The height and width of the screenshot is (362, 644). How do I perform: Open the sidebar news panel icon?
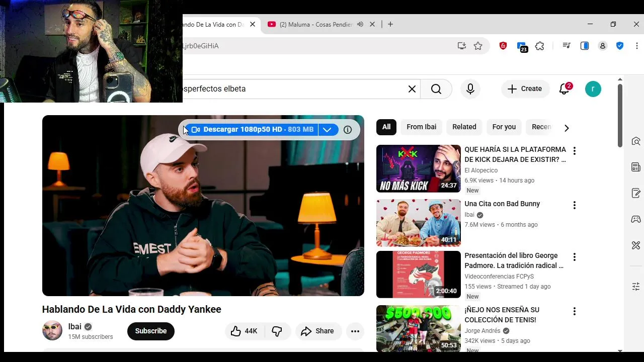[x=636, y=167]
